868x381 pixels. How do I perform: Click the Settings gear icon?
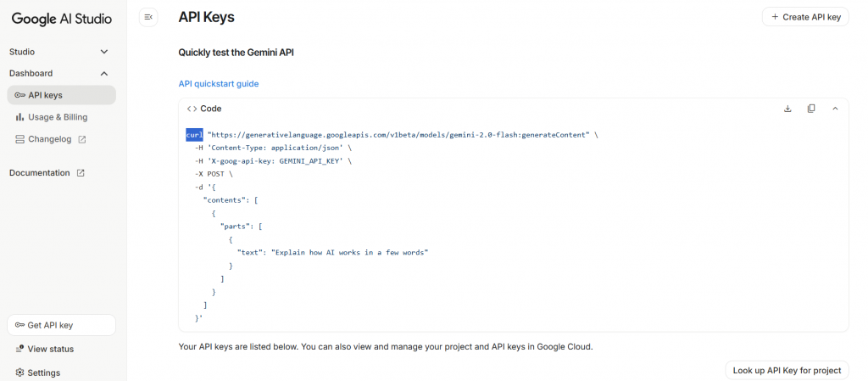(x=19, y=373)
